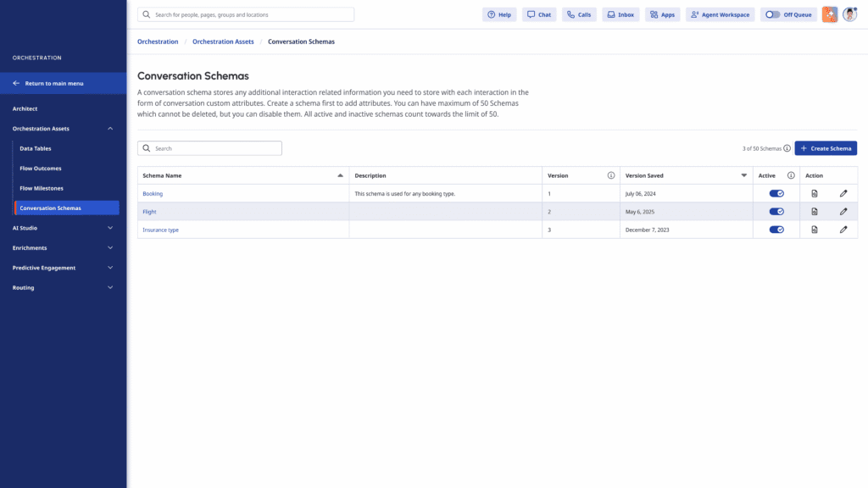Sort by the Version Saved column arrow
Viewport: 868px width, 488px height.
pos(744,175)
